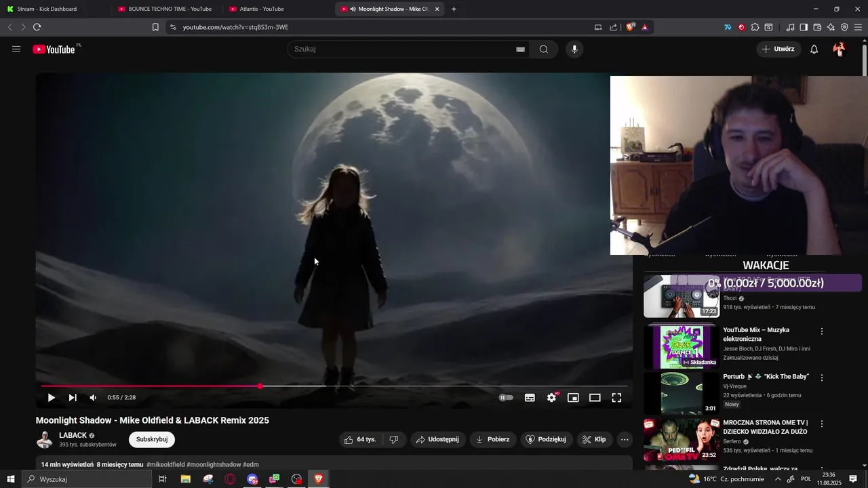The height and width of the screenshot is (488, 868).
Task: Open the YouTube guide hamburger menu
Action: click(16, 49)
